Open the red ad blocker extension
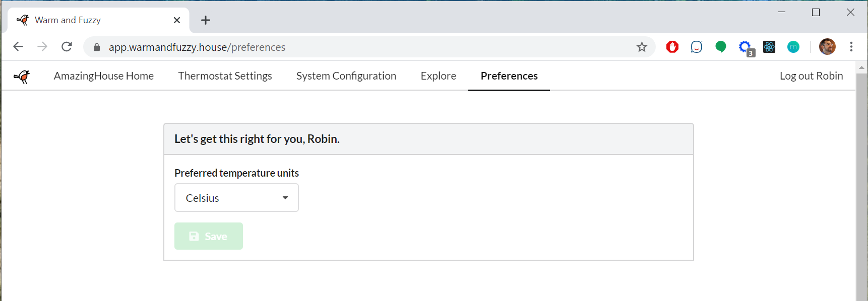 pos(672,47)
